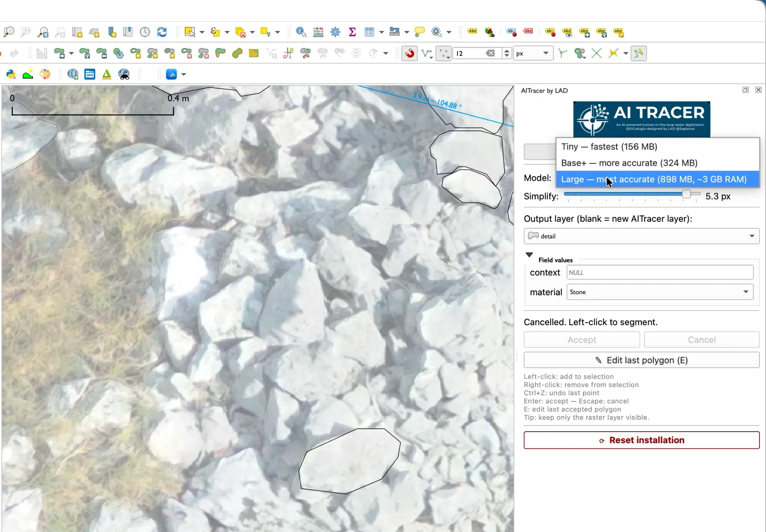
Task: Increase snapping tolerance with the stepper
Action: (x=507, y=51)
